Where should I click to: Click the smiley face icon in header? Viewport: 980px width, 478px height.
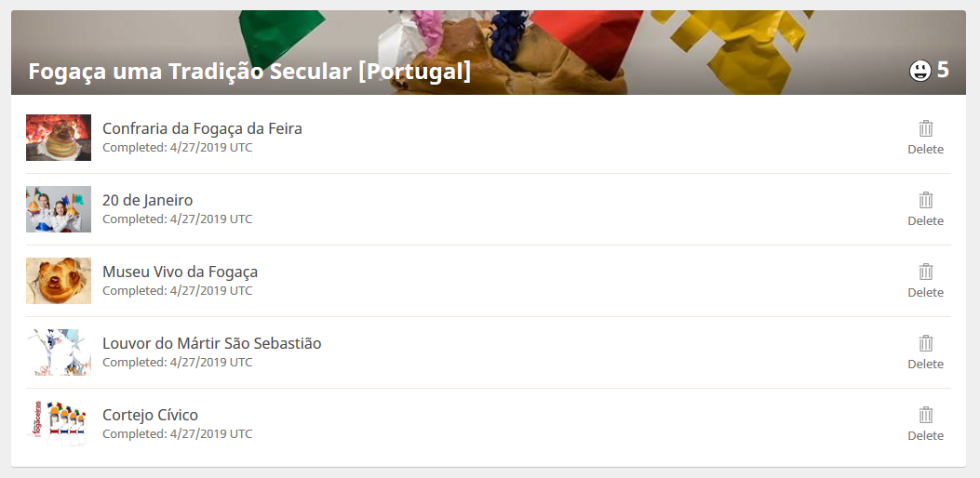920,71
